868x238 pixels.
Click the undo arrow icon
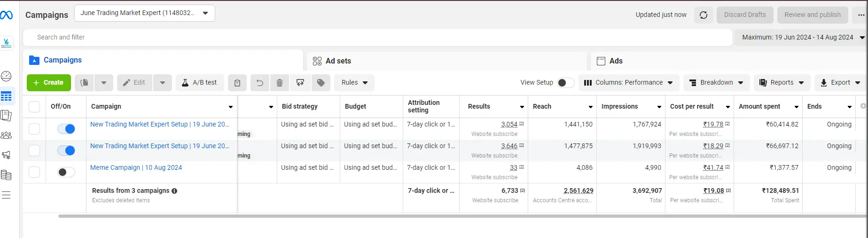260,83
